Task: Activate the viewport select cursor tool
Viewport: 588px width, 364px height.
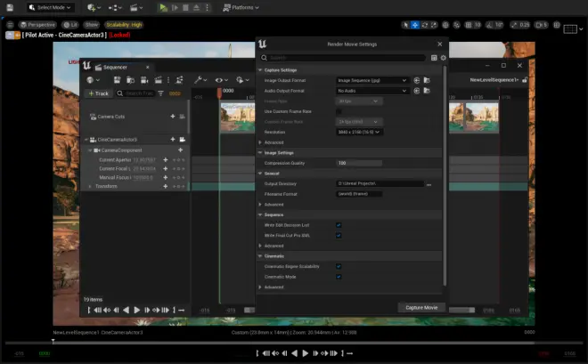Action: coord(405,25)
